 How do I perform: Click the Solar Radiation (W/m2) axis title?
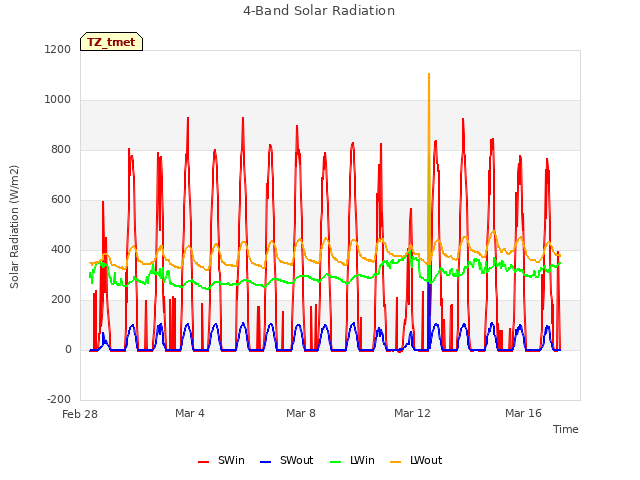point(14,227)
